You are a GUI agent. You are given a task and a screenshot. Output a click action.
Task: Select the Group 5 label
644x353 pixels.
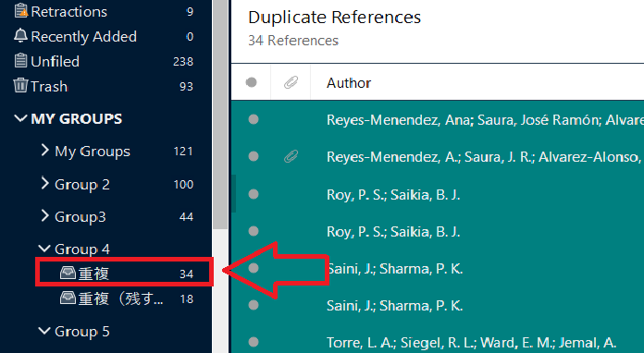tap(82, 331)
